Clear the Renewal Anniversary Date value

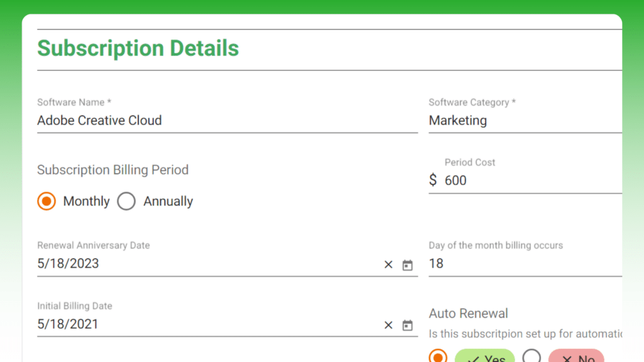click(388, 265)
